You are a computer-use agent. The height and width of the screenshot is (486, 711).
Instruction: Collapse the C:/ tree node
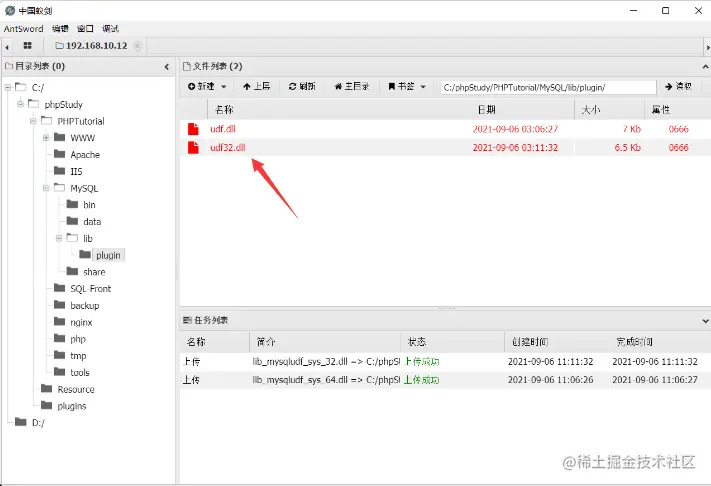(x=8, y=87)
